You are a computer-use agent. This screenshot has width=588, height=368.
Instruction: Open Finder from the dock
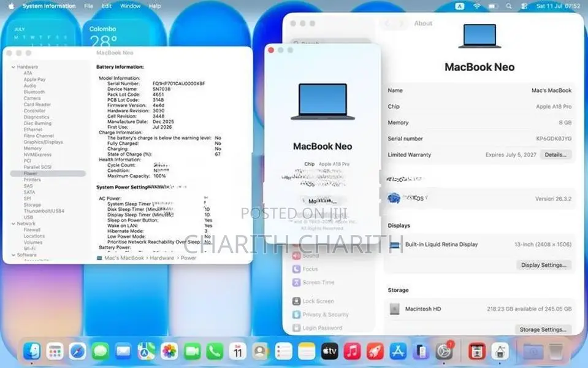click(32, 351)
